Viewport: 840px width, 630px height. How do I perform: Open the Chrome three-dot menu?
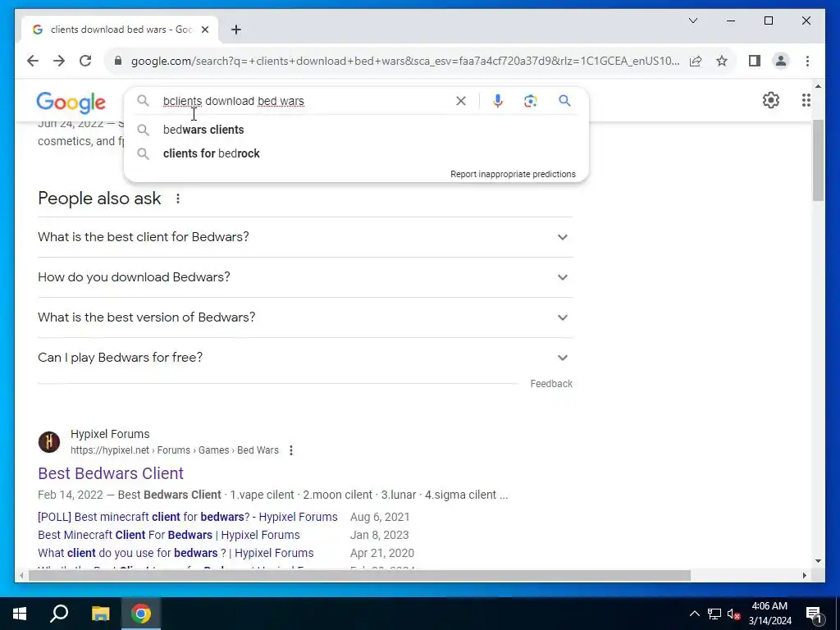[x=807, y=61]
